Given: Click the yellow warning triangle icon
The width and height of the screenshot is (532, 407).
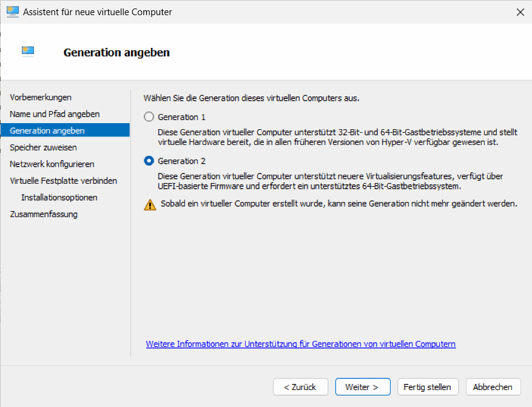Looking at the screenshot, I should 149,204.
